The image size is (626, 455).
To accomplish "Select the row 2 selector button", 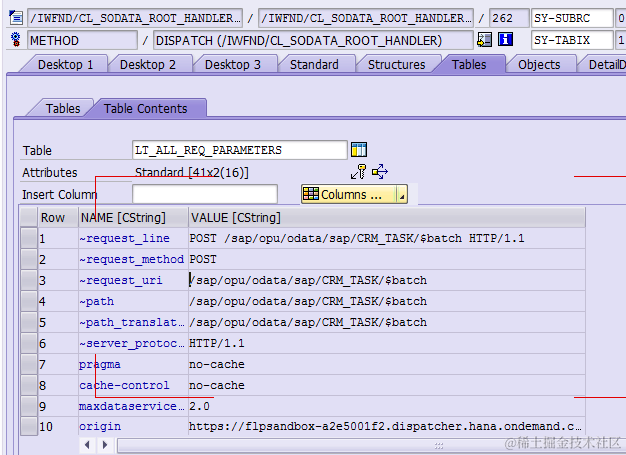I will pos(29,259).
